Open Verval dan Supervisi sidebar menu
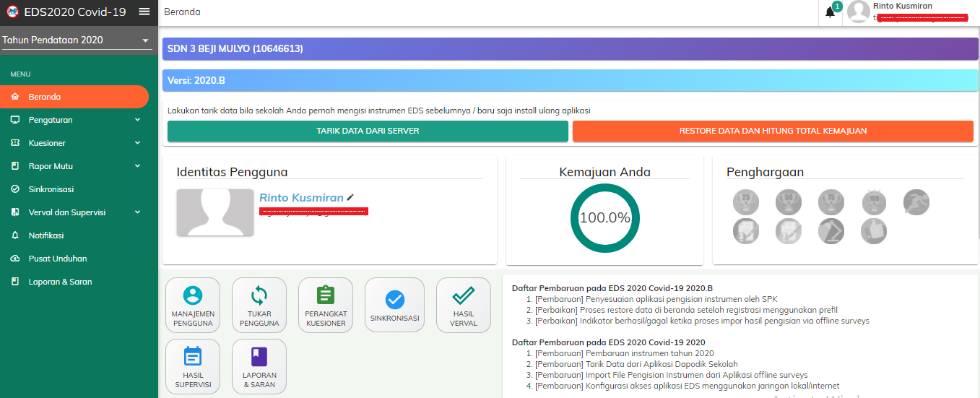The width and height of the screenshot is (980, 398). coord(74,212)
